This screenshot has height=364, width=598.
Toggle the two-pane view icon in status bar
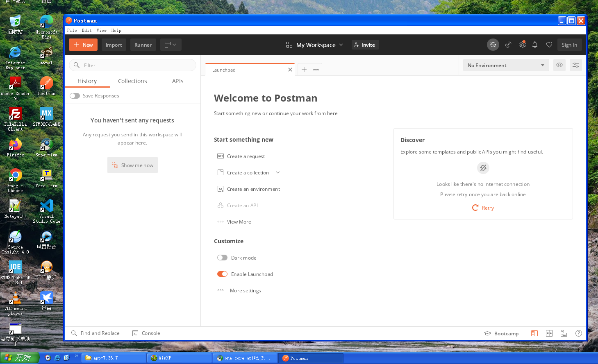(534, 333)
